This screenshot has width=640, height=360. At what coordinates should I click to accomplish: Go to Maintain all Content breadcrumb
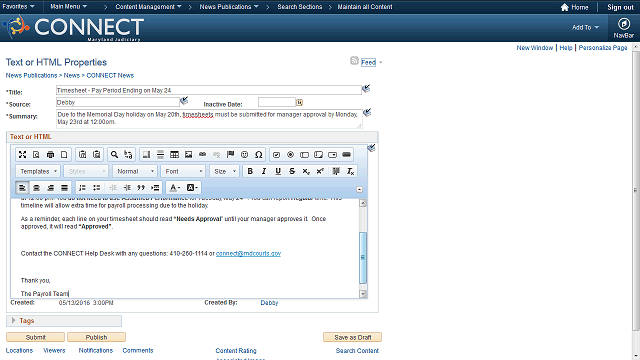[x=364, y=7]
